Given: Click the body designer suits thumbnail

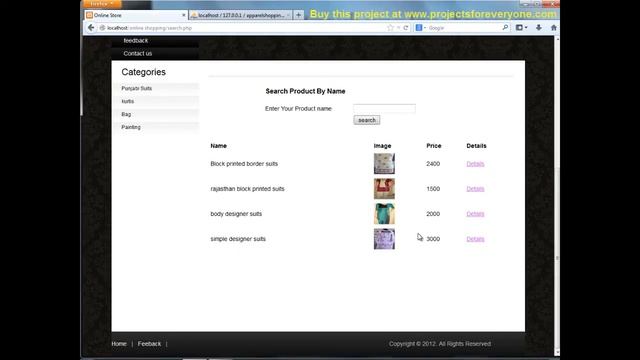Looking at the screenshot, I should click(384, 214).
